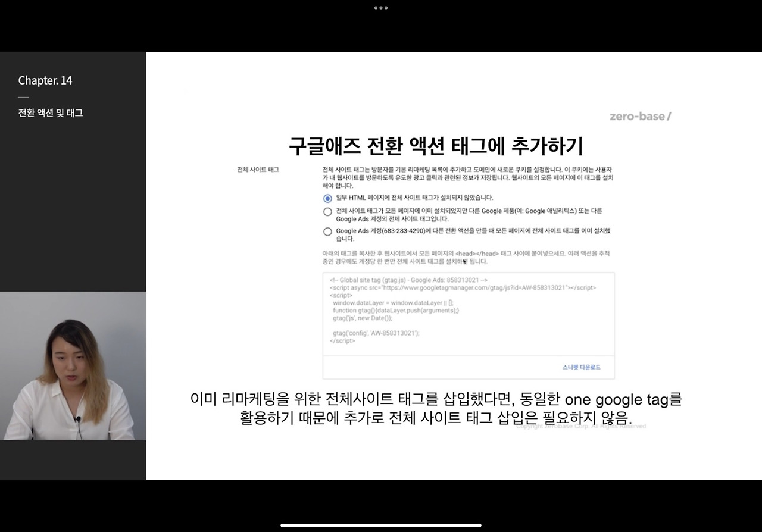This screenshot has width=762, height=532.
Task: Open the three-dot multitasking menu at top
Action: coord(381,8)
